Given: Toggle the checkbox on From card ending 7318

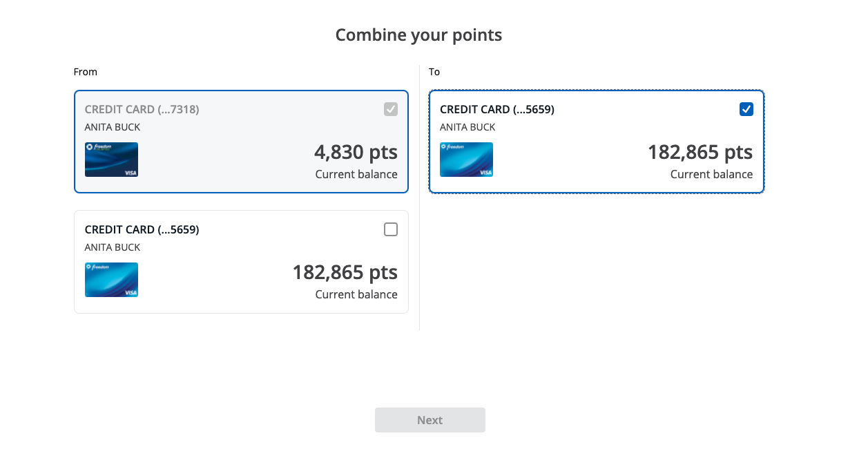Looking at the screenshot, I should (391, 109).
